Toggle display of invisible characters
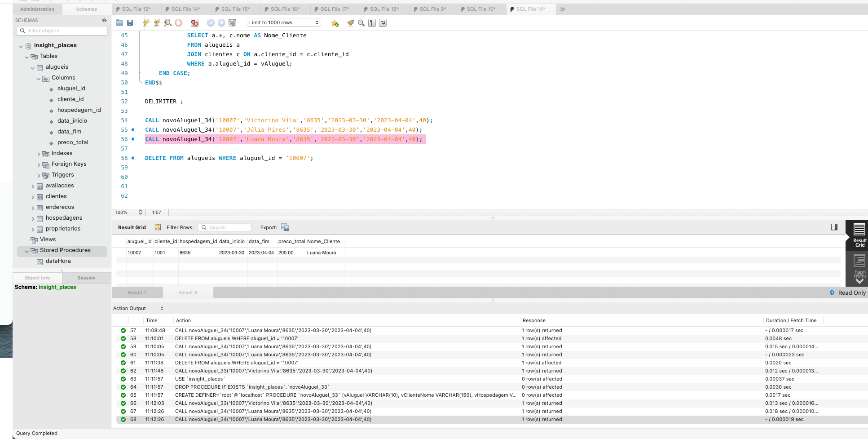 (372, 23)
